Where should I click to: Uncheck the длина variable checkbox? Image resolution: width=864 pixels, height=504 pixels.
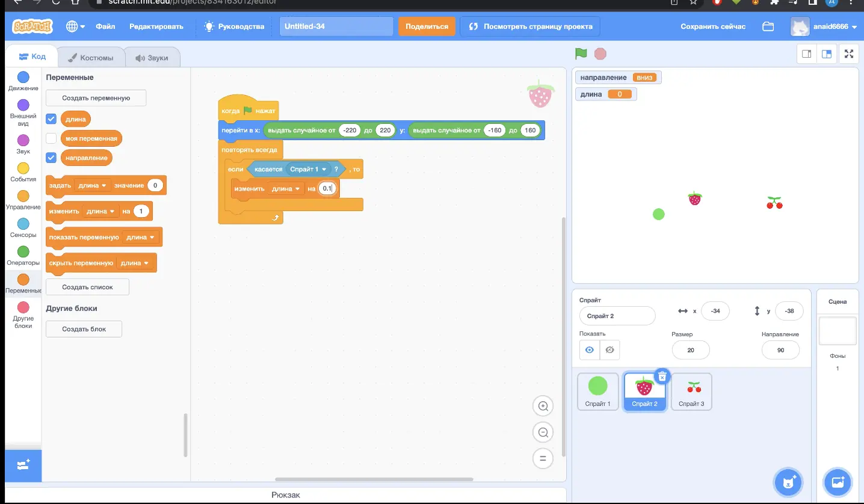click(x=51, y=119)
